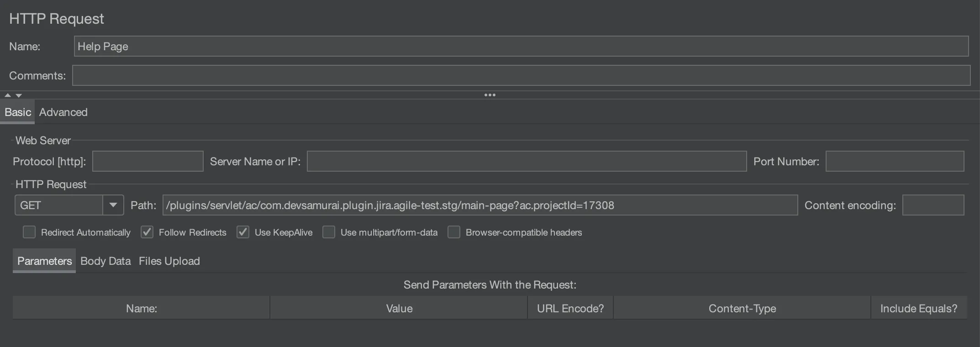980x347 pixels.
Task: Switch to Files Upload tab
Action: [169, 261]
